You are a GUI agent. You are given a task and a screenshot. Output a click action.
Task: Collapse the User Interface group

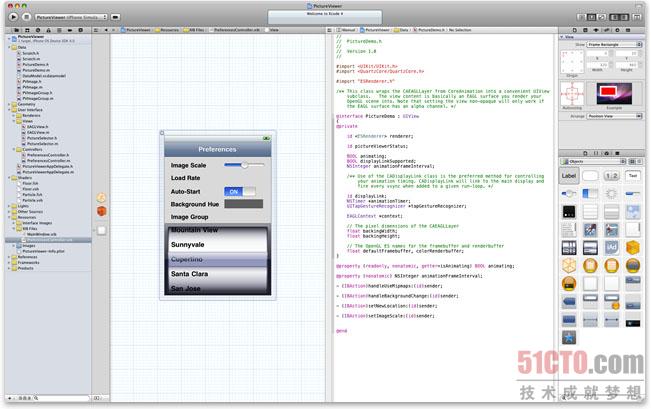9,110
